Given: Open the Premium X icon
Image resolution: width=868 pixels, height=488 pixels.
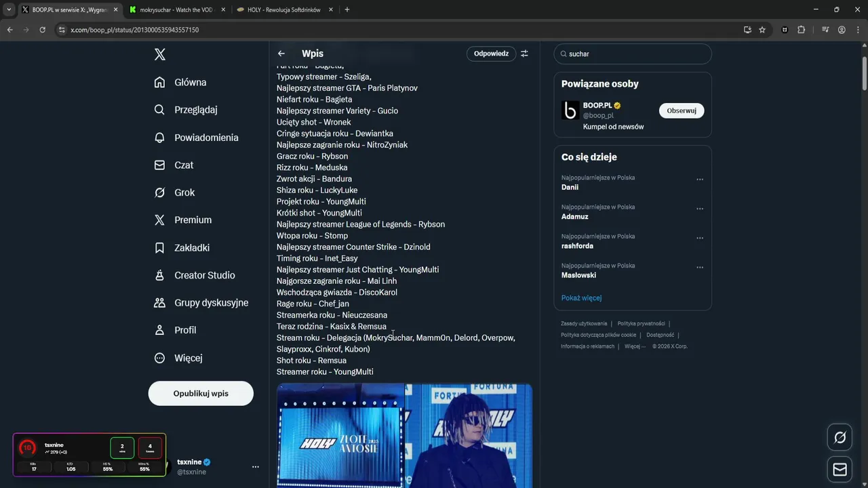Looking at the screenshot, I should coord(159,220).
